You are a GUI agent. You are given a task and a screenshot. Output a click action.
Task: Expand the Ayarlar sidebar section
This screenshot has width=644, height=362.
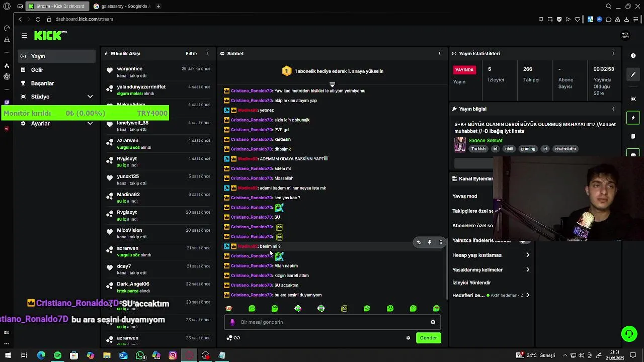[56, 123]
